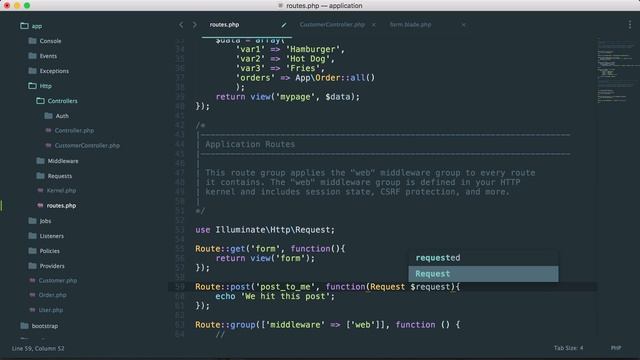The image size is (640, 360).
Task: Click the 'Application Routes' comment text
Action: point(250,144)
